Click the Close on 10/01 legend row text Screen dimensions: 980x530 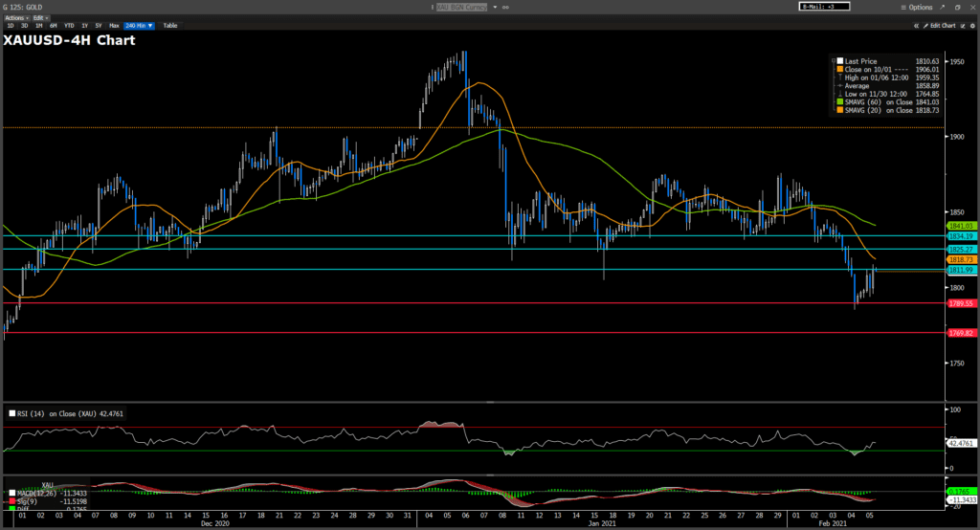pos(876,70)
